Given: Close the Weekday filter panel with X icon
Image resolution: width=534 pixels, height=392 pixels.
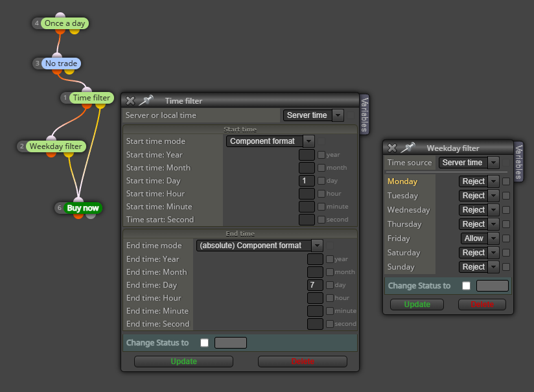Looking at the screenshot, I should 392,148.
